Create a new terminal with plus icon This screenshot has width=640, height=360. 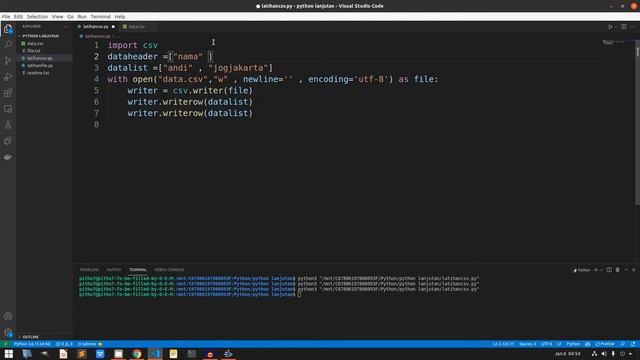pos(596,270)
